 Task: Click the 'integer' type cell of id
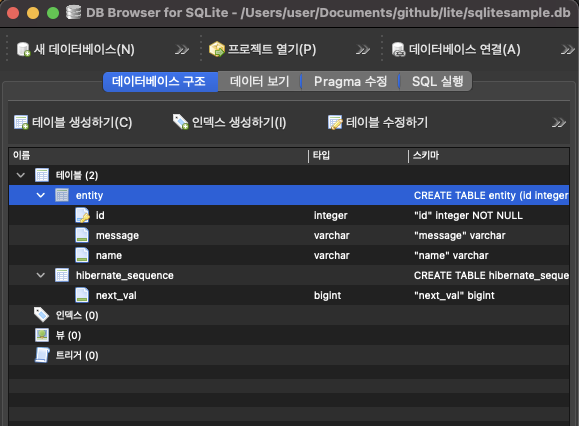coord(330,215)
